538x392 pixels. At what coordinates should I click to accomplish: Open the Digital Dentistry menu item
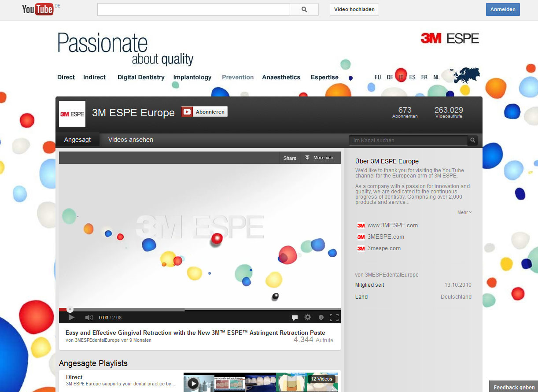pyautogui.click(x=141, y=77)
